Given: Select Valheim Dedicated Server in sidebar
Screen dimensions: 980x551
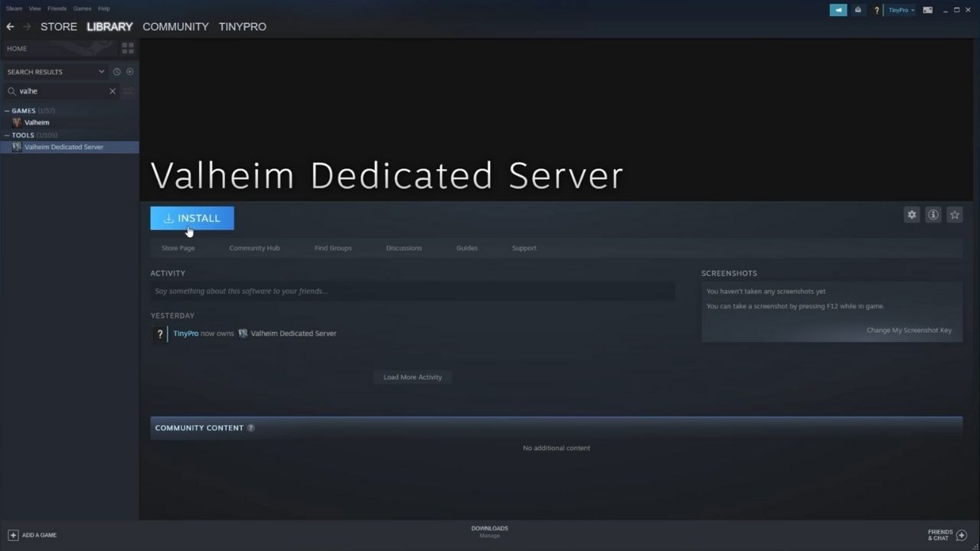Looking at the screenshot, I should tap(64, 146).
